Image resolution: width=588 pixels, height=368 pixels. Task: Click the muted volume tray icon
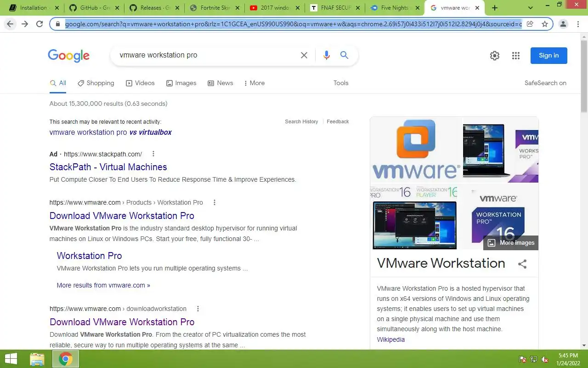[545, 359]
